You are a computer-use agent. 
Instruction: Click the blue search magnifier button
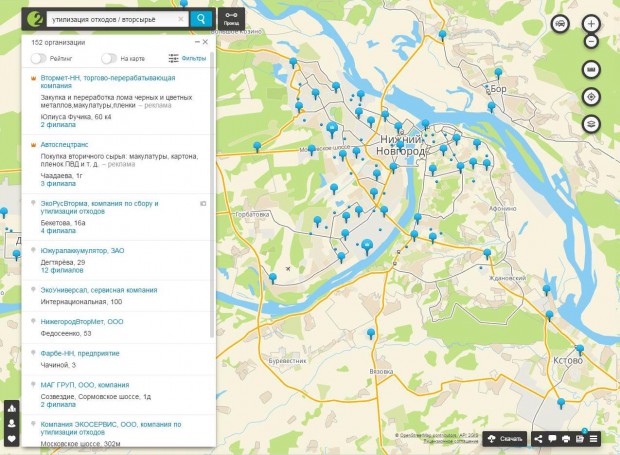tap(200, 19)
